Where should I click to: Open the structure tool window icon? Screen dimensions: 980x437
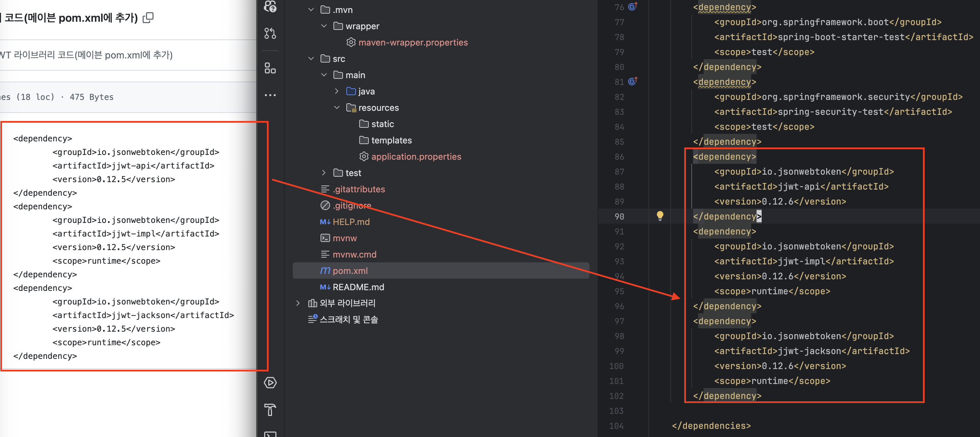click(x=270, y=68)
